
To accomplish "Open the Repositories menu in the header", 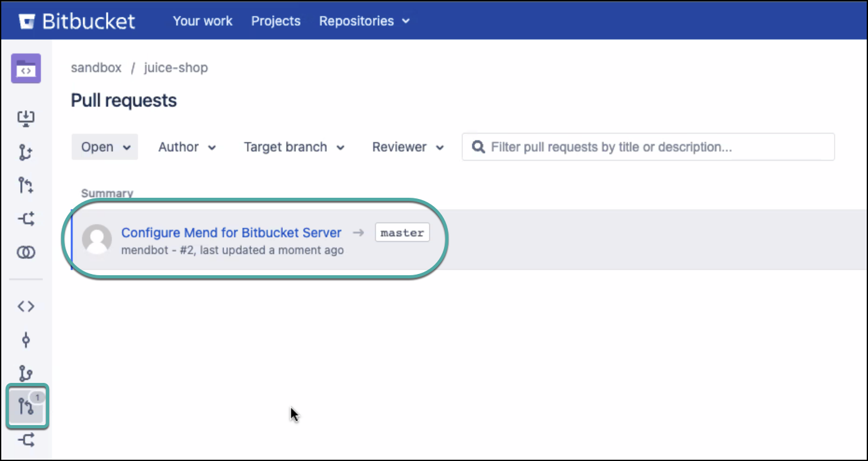I will 364,21.
